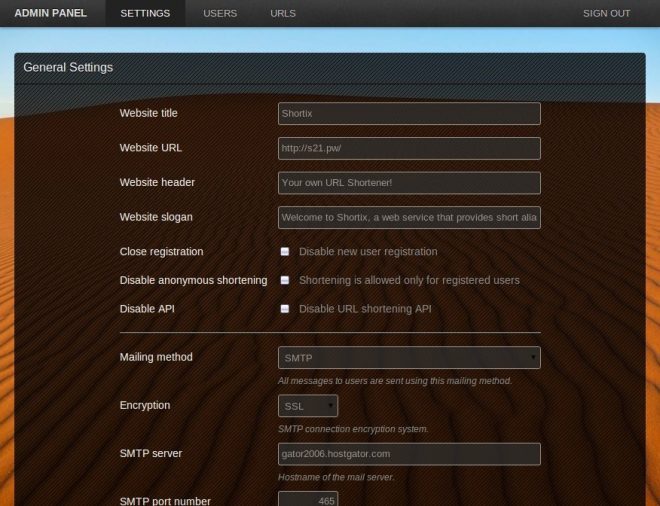Enable the Close registration checkbox
The height and width of the screenshot is (506, 660).
point(285,252)
